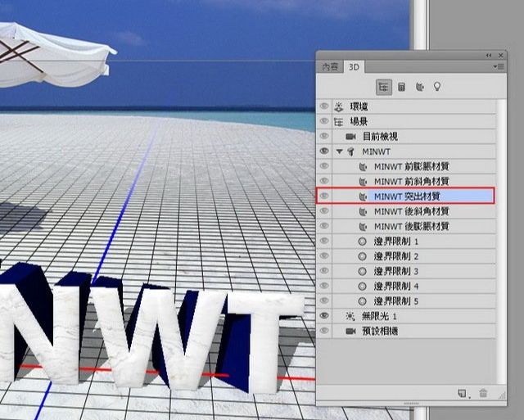Click constraint icon of 邊界限制 4
This screenshot has width=524, height=420.
click(x=362, y=286)
